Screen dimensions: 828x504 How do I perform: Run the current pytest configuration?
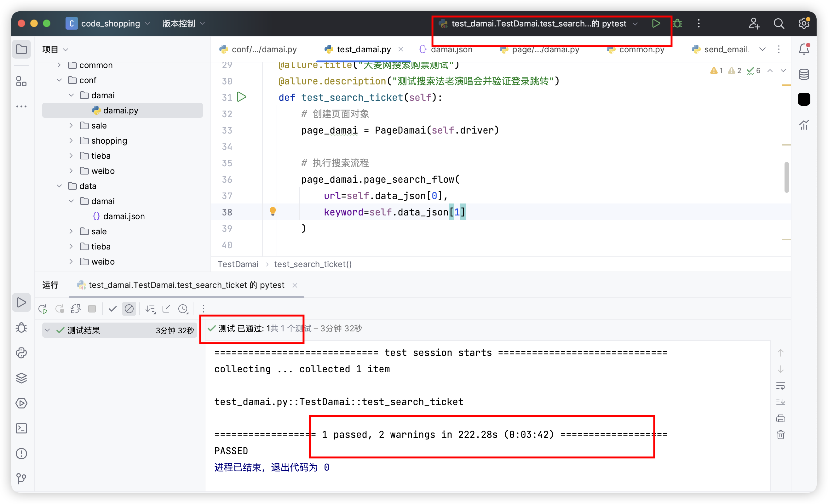click(x=656, y=24)
